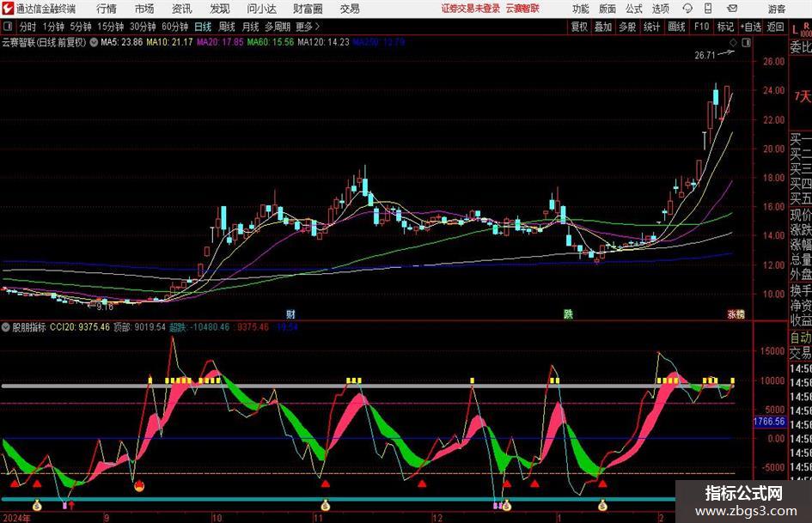Open the 行情 menu
Viewport: 812px width, 523px height.
point(107,9)
